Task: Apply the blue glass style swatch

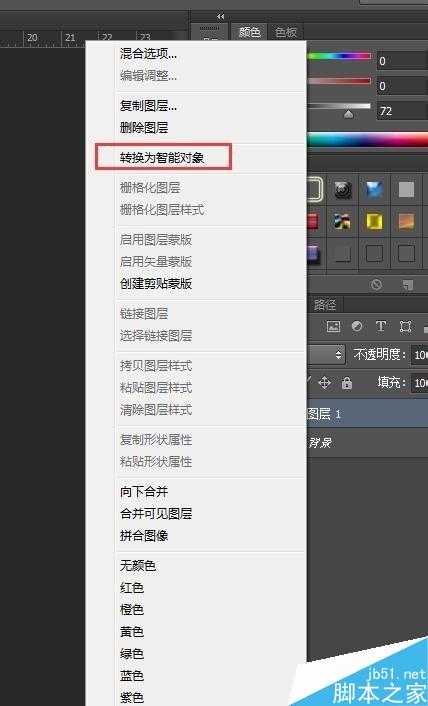Action: [374, 190]
